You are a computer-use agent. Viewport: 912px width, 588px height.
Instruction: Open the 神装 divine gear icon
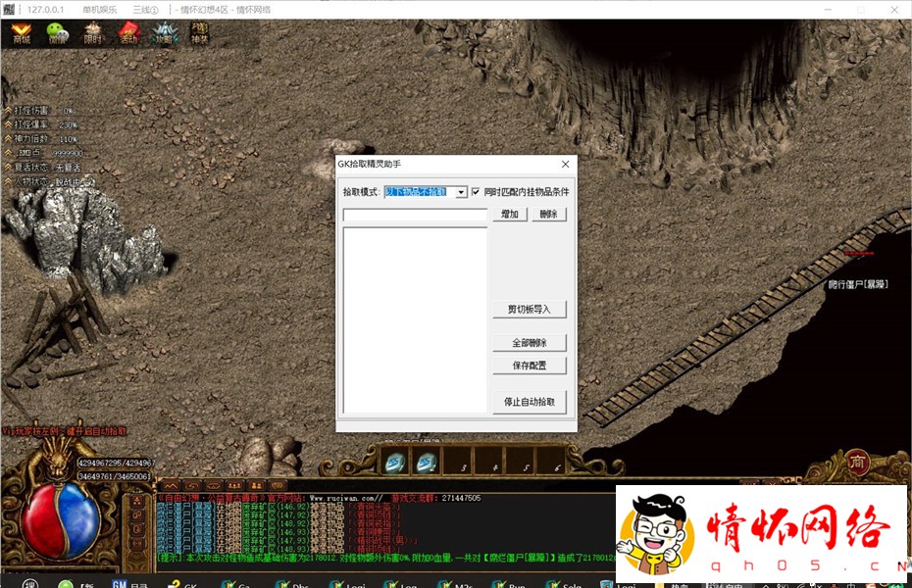(199, 34)
